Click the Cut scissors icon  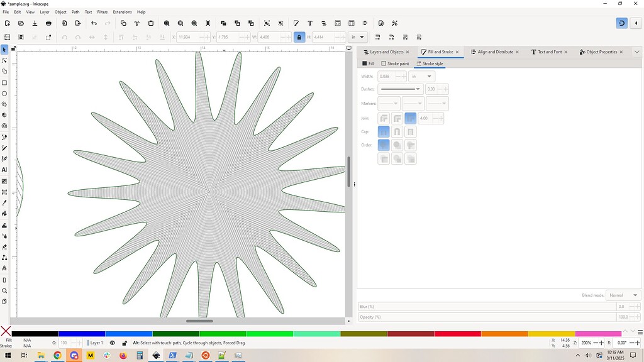point(137,23)
